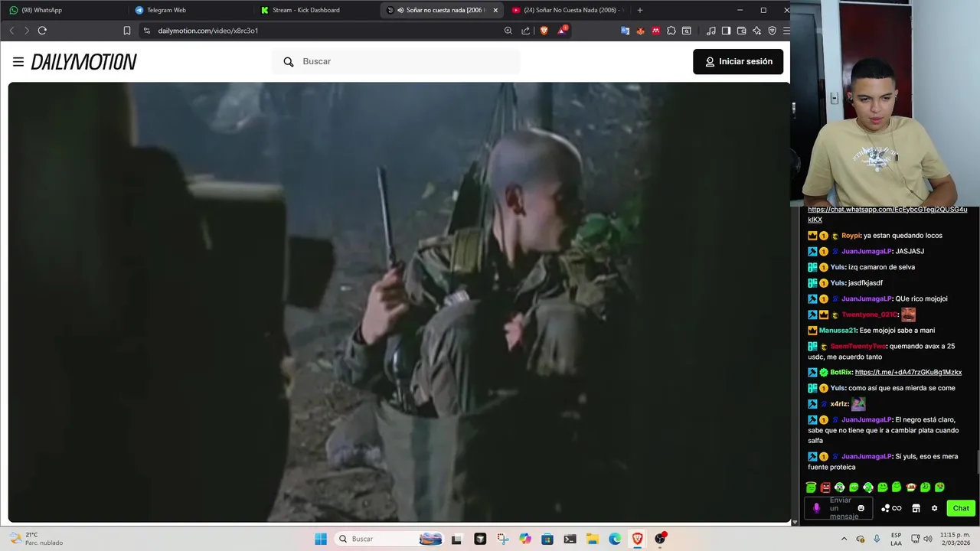Screen dimensions: 980x551
Task: Open the emoji picker in chat input
Action: point(861,508)
